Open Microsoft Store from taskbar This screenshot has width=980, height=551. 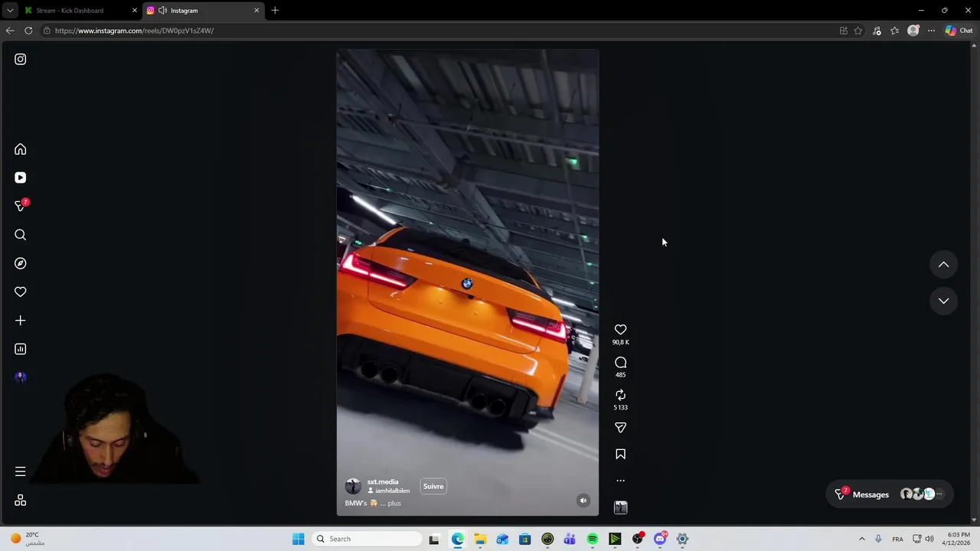tap(525, 539)
